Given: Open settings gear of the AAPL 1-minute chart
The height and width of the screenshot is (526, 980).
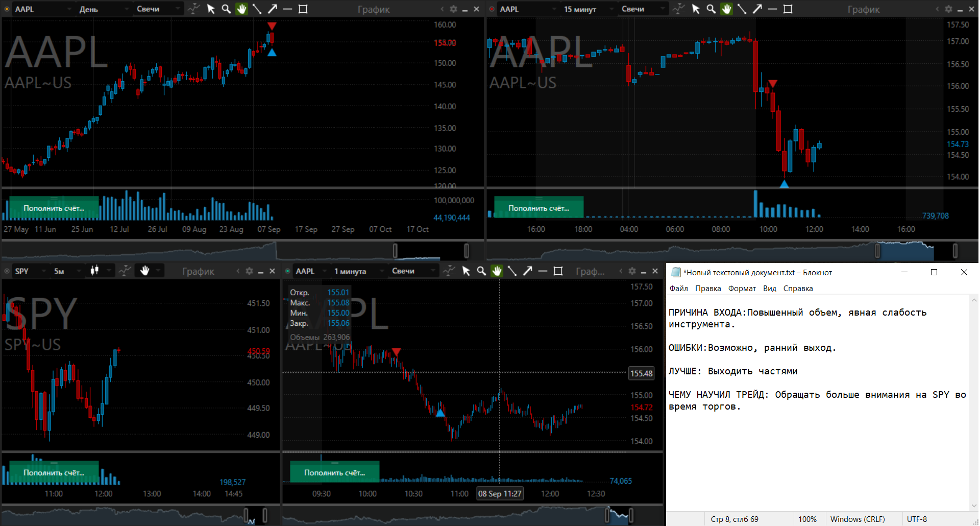Looking at the screenshot, I should tap(632, 271).
